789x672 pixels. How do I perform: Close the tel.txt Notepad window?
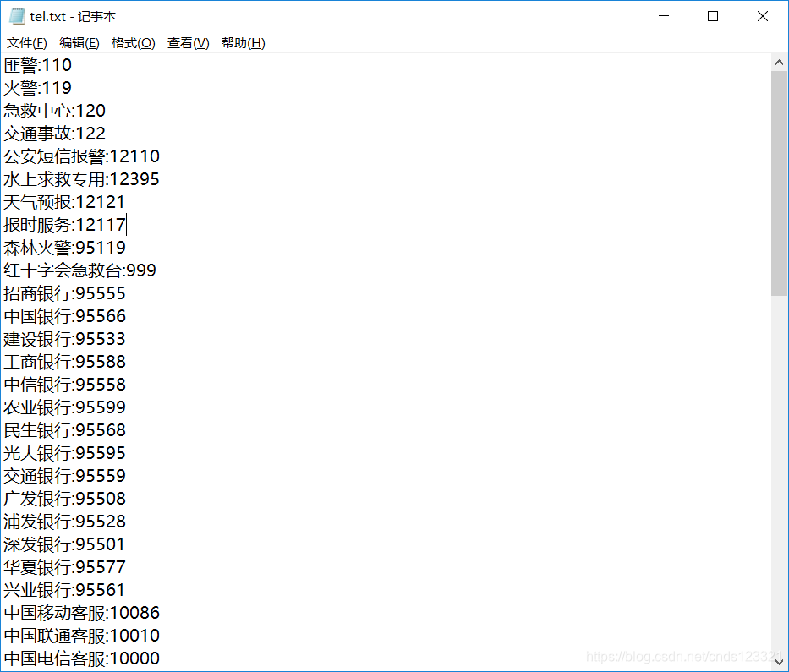(x=762, y=16)
